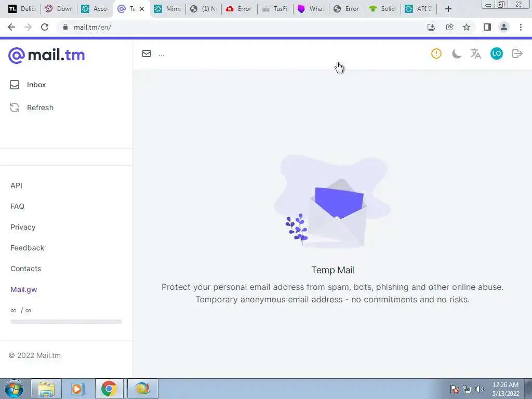This screenshot has width=532, height=399.
Task: Reload the current page
Action: [45, 27]
